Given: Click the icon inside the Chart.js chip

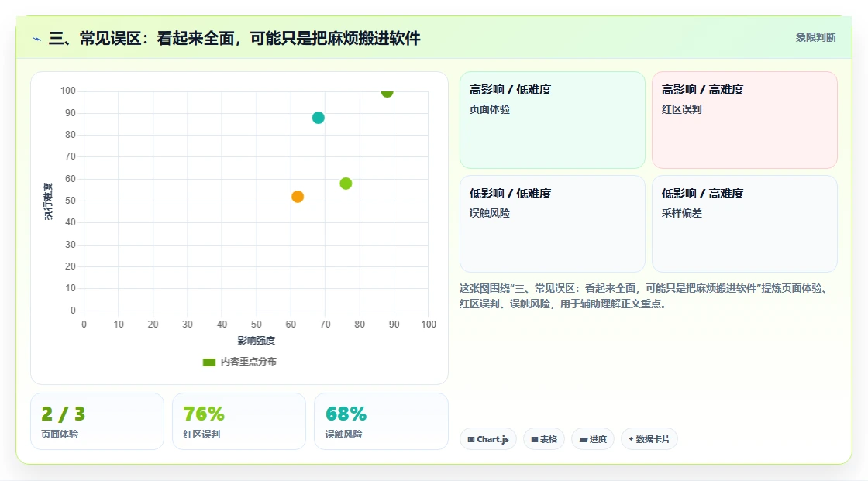Looking at the screenshot, I should (x=471, y=439).
